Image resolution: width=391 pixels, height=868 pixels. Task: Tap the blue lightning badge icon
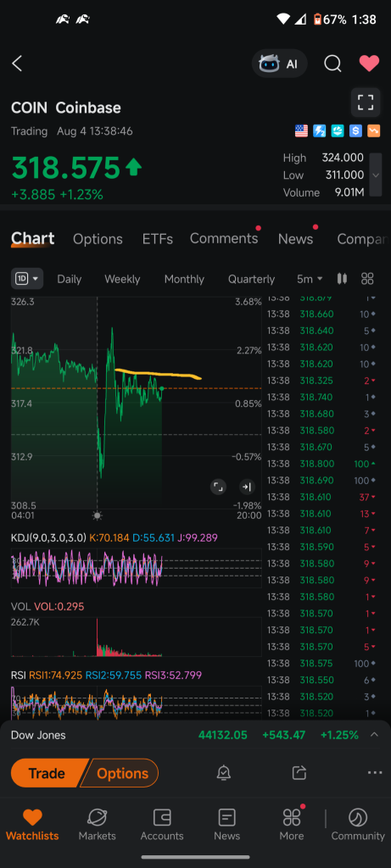tap(320, 131)
